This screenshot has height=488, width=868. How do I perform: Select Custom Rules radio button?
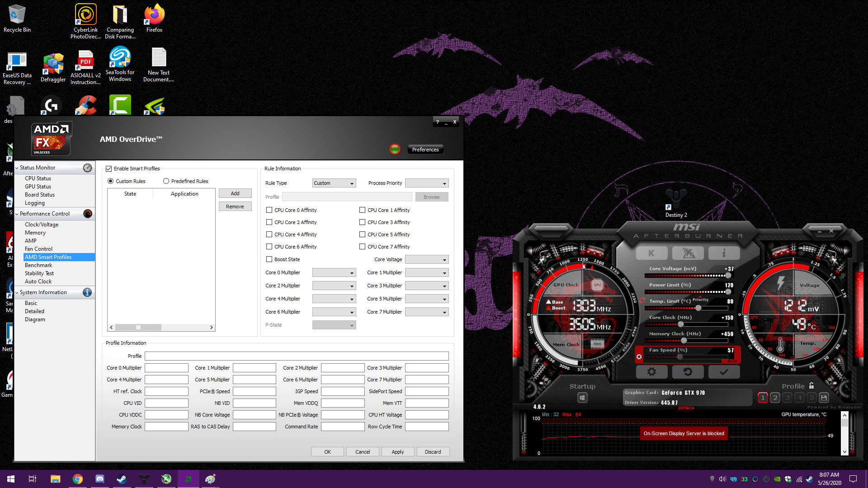(111, 181)
